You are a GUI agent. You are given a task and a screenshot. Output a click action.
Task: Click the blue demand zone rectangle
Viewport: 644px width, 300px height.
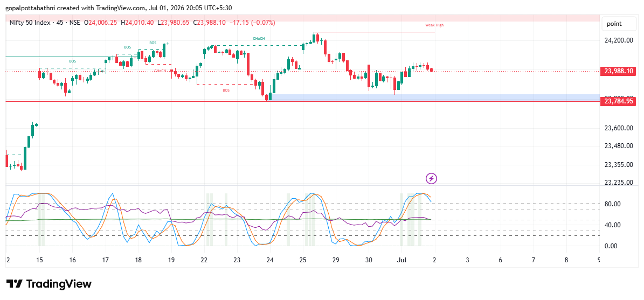click(x=435, y=97)
